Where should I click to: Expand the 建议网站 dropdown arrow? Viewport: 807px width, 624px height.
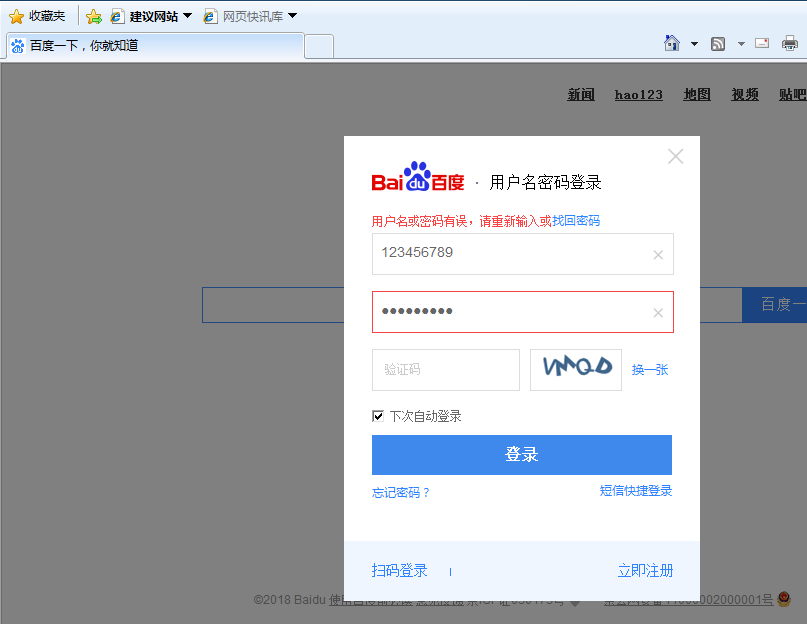[x=188, y=16]
